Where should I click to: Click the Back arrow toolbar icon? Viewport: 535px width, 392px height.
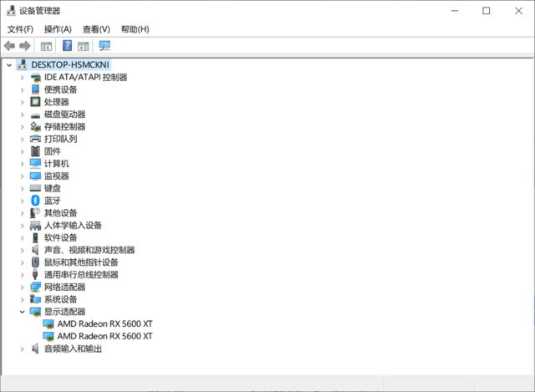(x=9, y=46)
